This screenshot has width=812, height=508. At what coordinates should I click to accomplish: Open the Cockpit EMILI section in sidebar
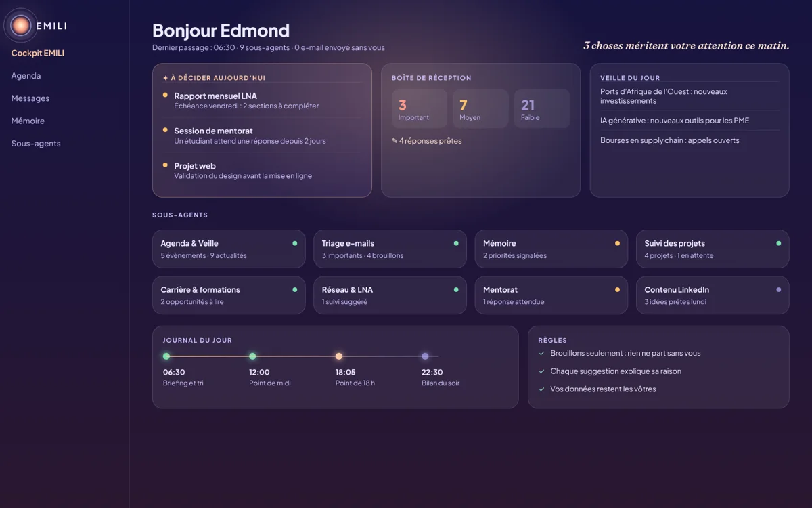point(38,53)
